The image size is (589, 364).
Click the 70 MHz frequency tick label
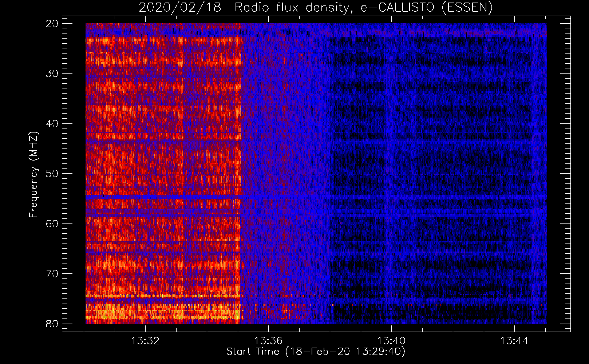[x=52, y=274]
